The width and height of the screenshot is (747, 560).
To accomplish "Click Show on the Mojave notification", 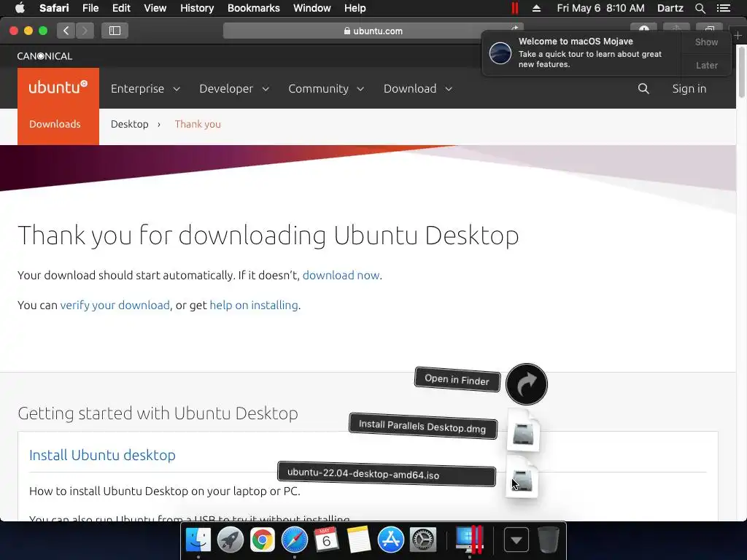I will [x=706, y=42].
